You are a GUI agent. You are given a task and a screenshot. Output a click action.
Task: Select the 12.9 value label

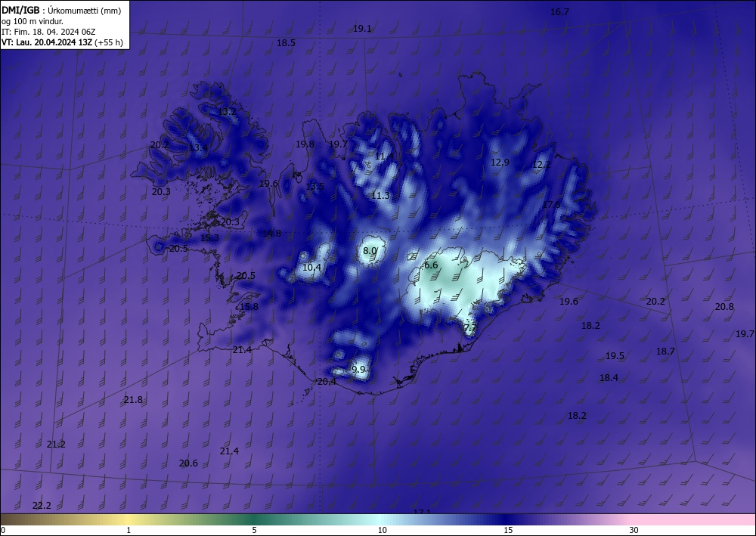tap(500, 163)
